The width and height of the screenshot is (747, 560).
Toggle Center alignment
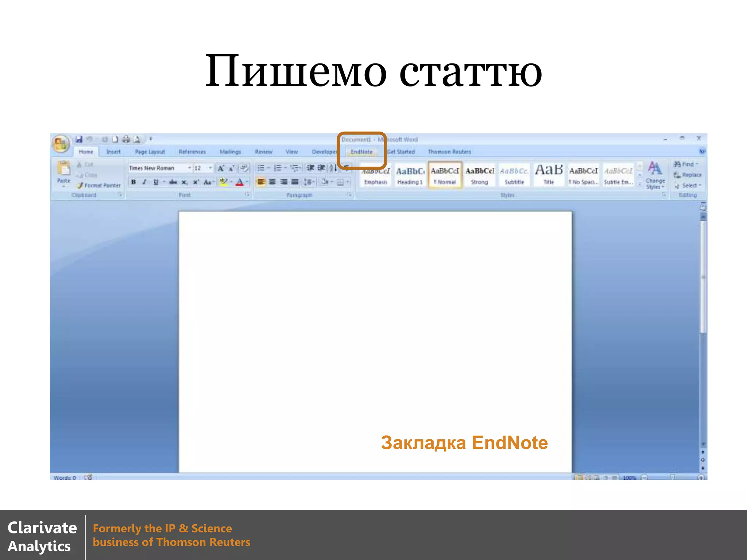point(272,182)
